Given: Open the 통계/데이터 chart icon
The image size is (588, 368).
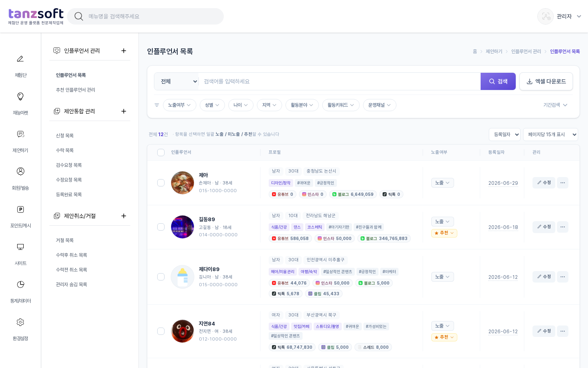Looking at the screenshot, I should (20, 285).
